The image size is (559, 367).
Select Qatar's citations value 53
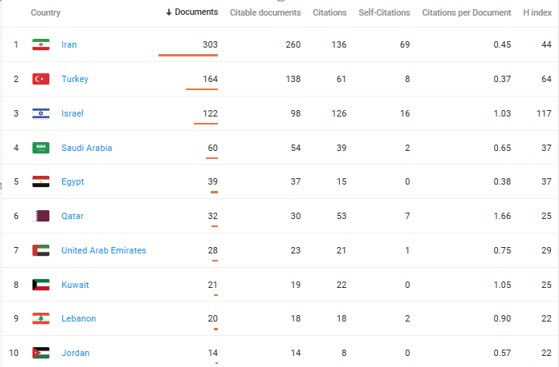341,216
